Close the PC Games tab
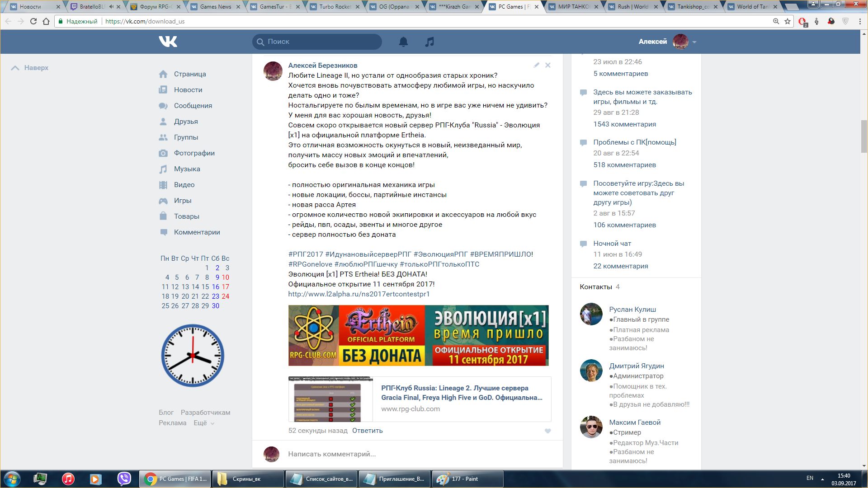868x488 pixels. [537, 7]
